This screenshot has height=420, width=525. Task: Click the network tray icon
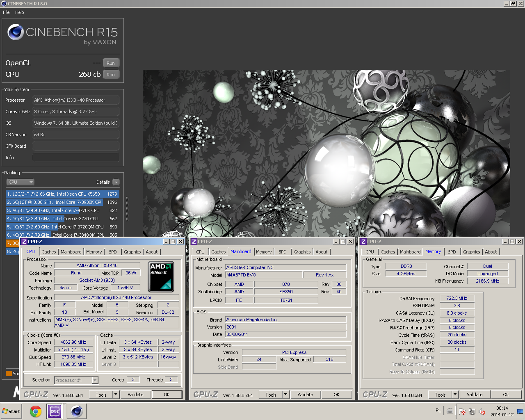coord(472,411)
